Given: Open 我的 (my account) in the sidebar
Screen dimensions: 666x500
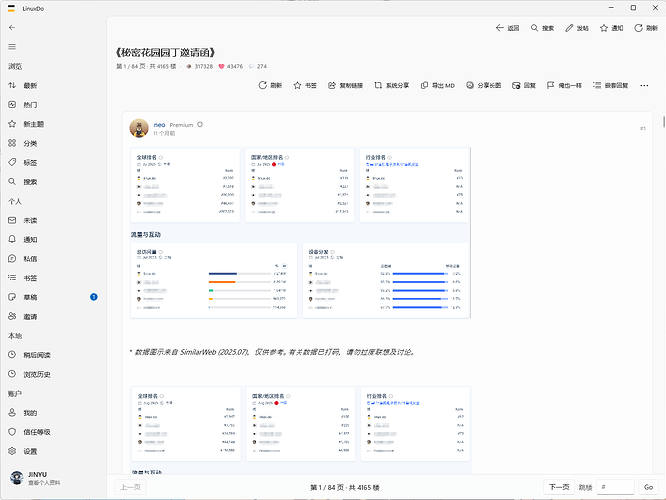Looking at the screenshot, I should click(53, 412).
